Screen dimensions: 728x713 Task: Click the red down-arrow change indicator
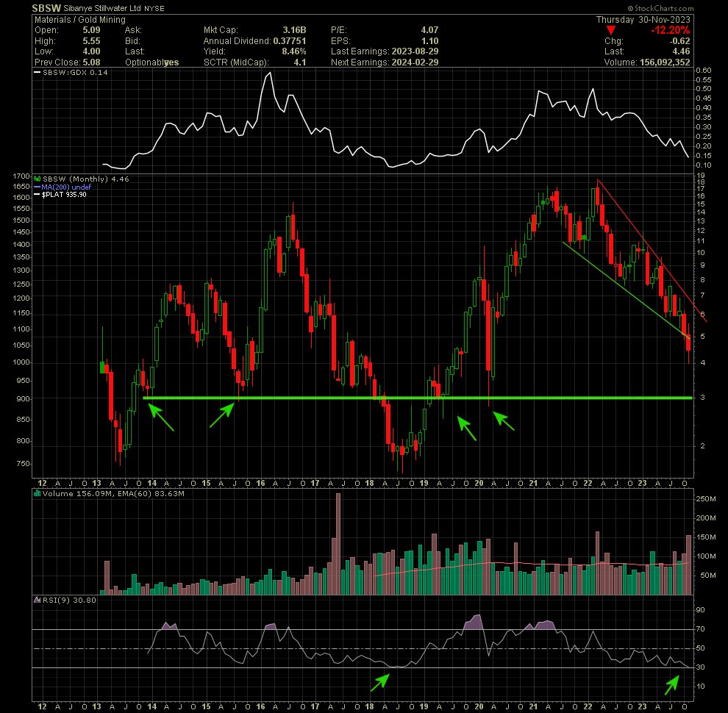611,30
